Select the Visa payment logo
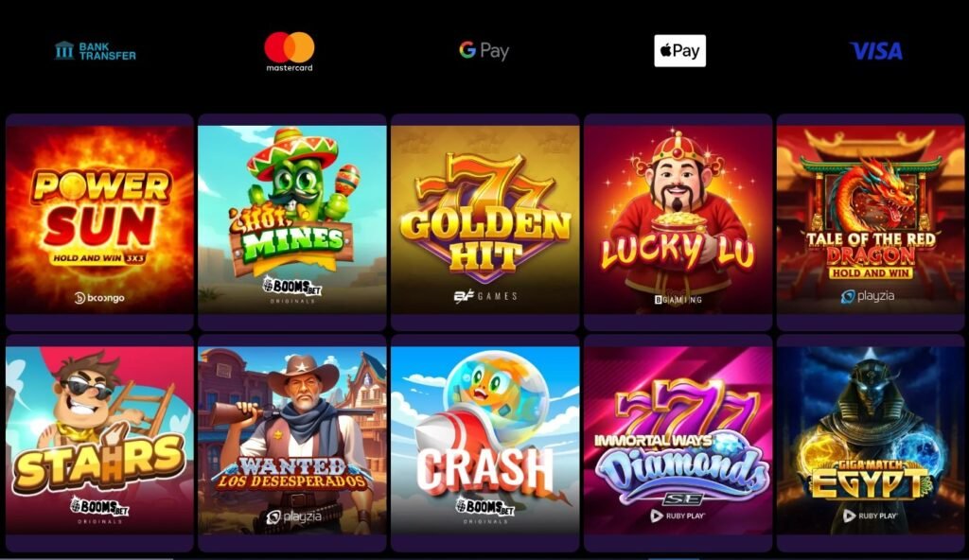969x560 pixels. tap(875, 51)
